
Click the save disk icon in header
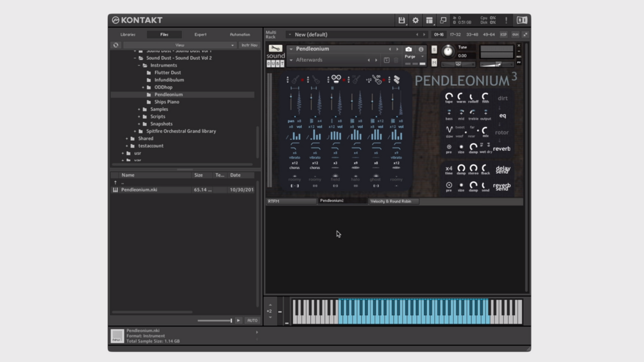[x=401, y=20]
